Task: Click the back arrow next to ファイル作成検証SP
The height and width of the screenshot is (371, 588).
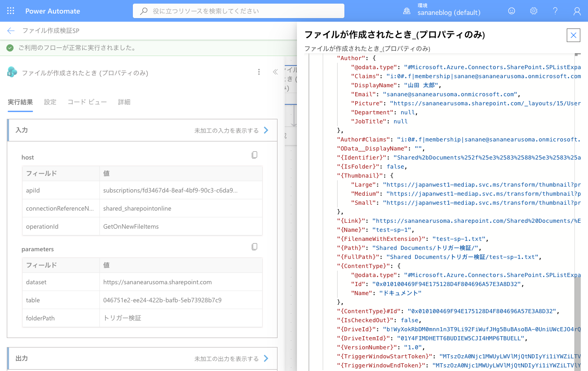Action: coord(11,31)
